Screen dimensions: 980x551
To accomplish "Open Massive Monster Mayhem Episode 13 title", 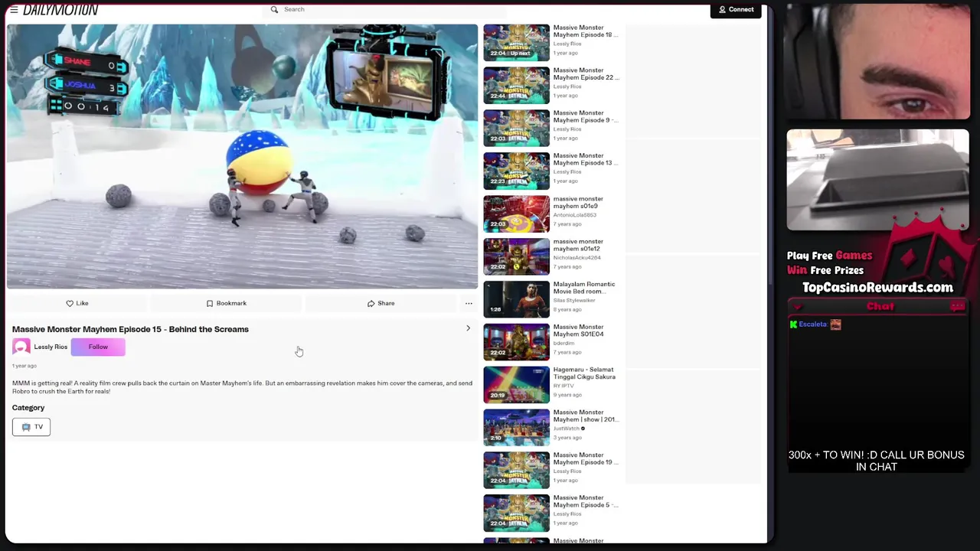I will point(586,159).
